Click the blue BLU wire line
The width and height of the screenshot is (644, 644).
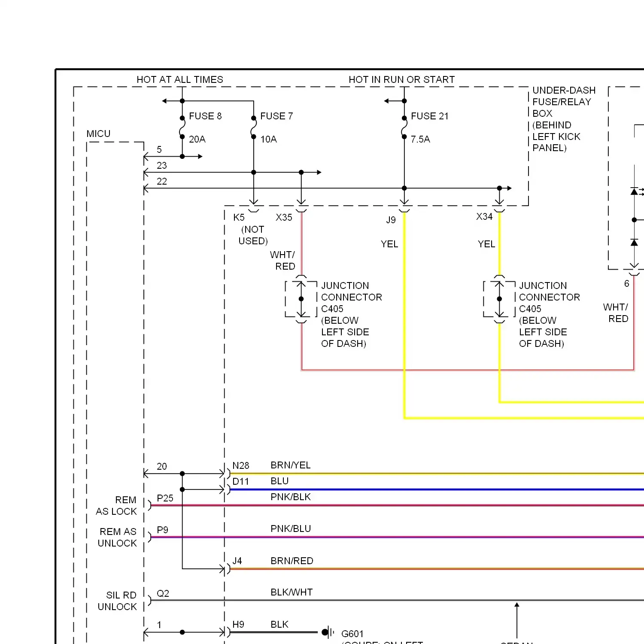point(429,489)
